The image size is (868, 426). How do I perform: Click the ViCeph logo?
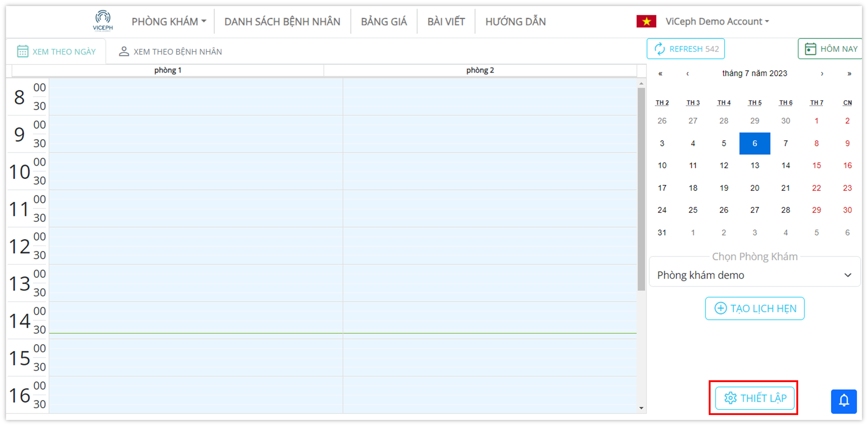103,21
